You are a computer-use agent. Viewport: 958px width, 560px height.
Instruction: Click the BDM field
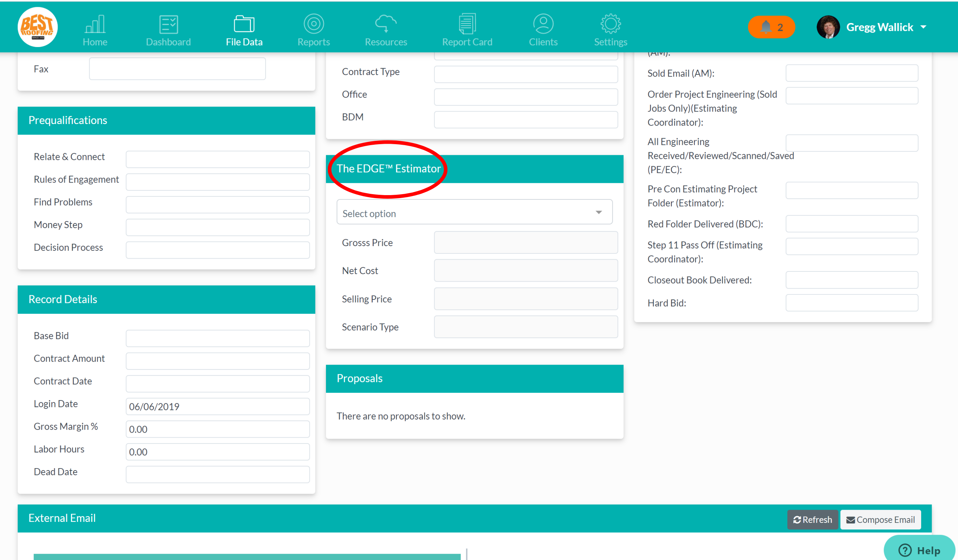tap(526, 120)
